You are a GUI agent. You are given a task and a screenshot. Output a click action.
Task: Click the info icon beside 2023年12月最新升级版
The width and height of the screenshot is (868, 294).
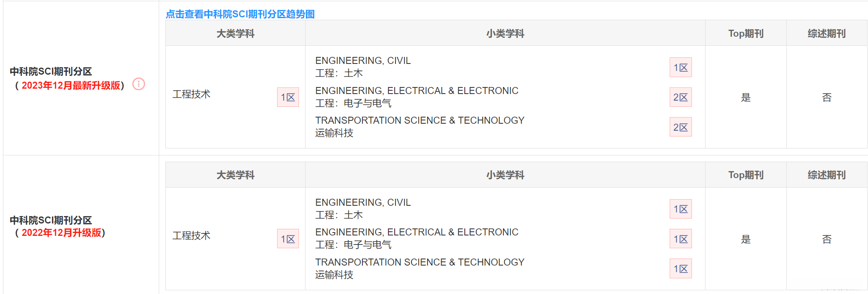(x=139, y=84)
